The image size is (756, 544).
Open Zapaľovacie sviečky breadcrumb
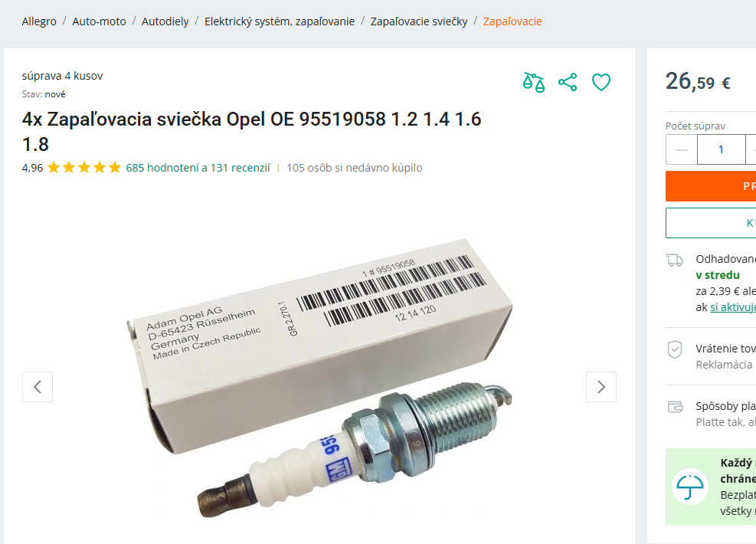pyautogui.click(x=419, y=21)
